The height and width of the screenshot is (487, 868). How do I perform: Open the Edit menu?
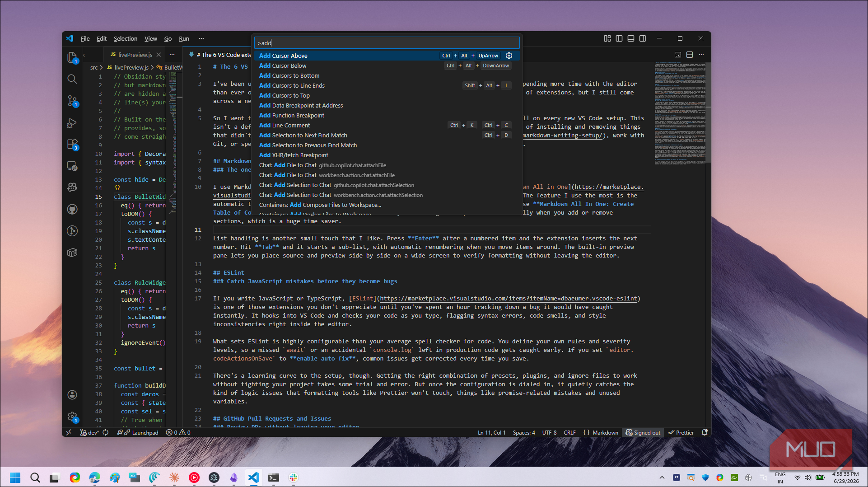(102, 38)
